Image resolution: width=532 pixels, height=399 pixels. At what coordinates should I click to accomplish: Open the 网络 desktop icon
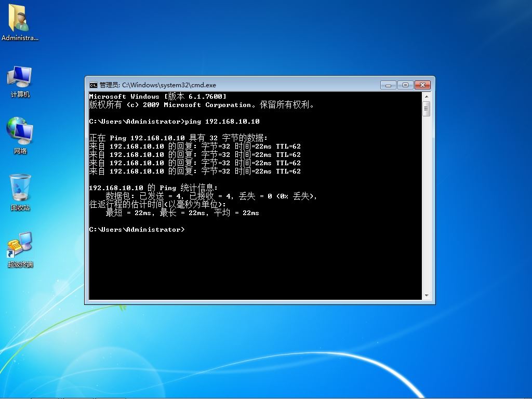(x=20, y=136)
